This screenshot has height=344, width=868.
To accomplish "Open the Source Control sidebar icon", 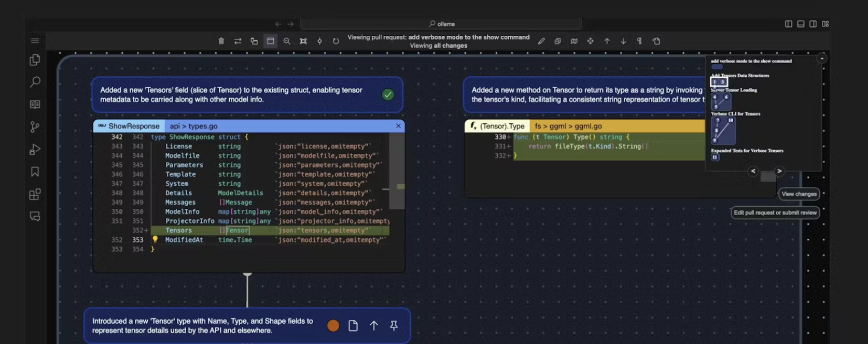I will (35, 127).
